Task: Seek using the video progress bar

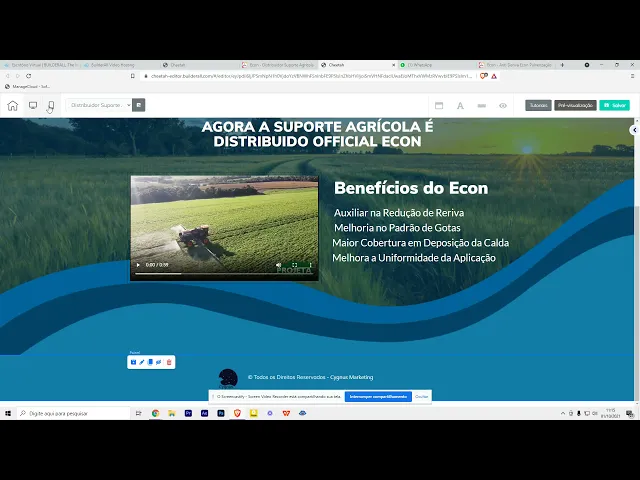Action: (224, 273)
